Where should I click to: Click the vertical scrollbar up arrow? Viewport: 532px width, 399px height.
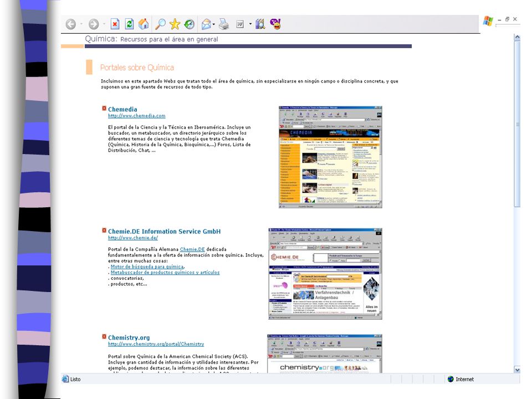click(517, 37)
